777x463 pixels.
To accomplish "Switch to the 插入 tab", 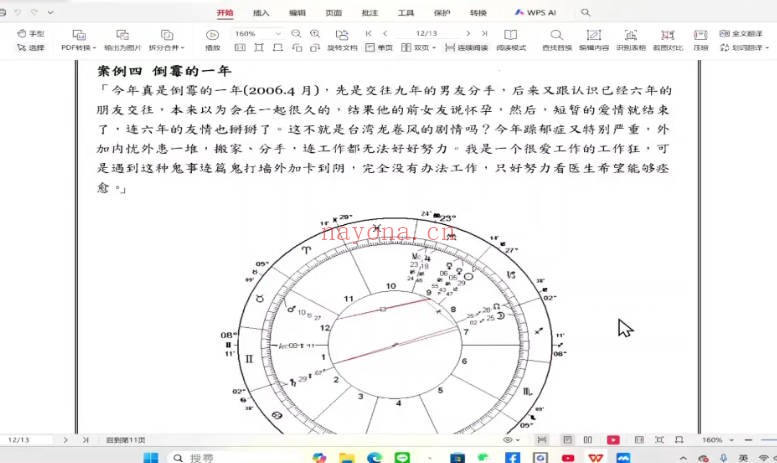I will [x=261, y=13].
